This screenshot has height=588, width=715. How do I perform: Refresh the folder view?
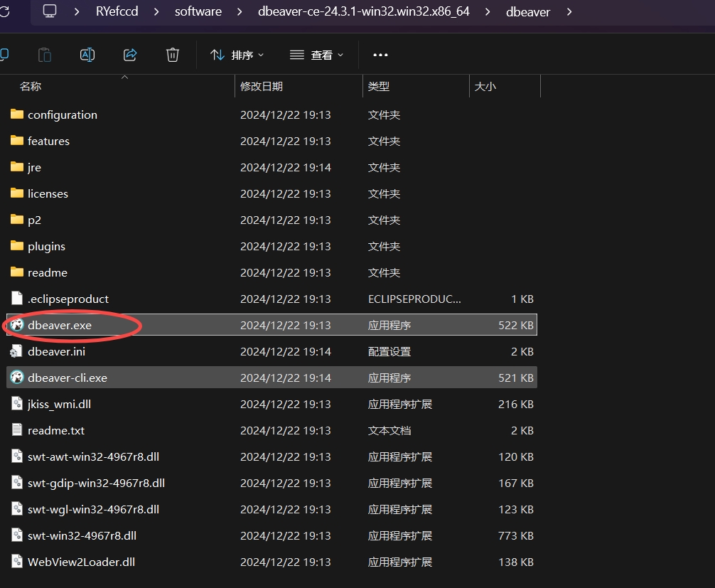pos(4,11)
